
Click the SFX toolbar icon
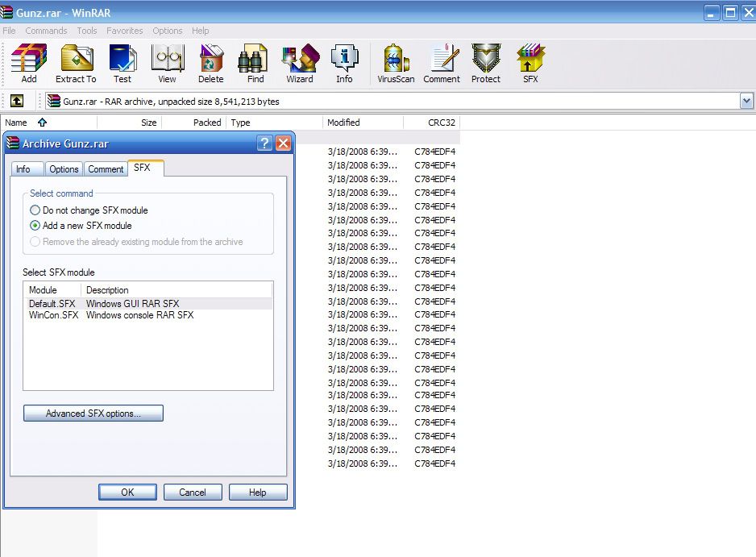click(530, 63)
